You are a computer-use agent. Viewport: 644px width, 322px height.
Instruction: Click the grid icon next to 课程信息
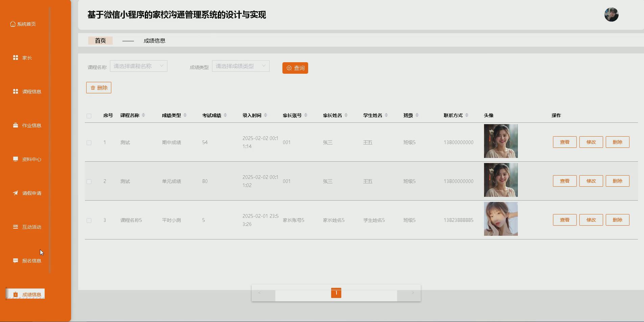[16, 92]
